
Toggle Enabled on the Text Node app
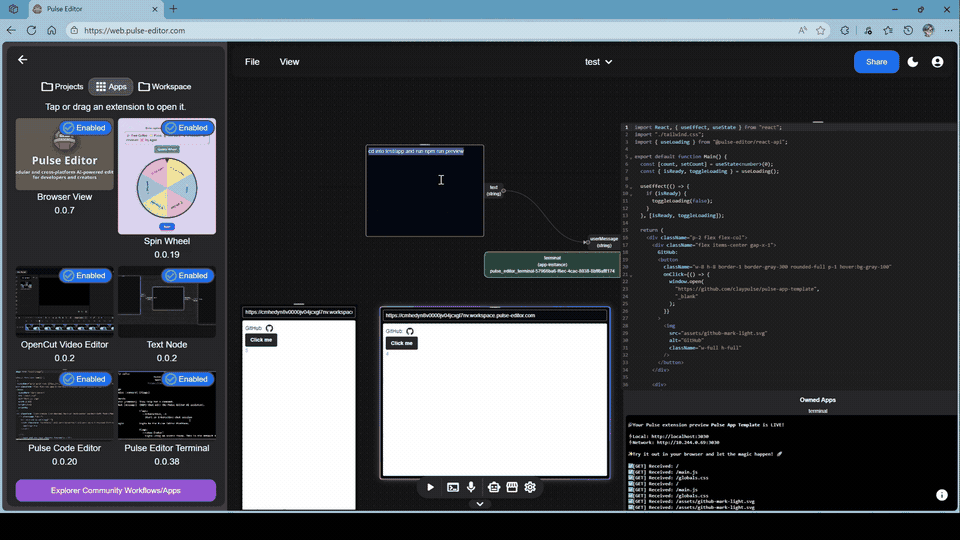click(x=187, y=276)
